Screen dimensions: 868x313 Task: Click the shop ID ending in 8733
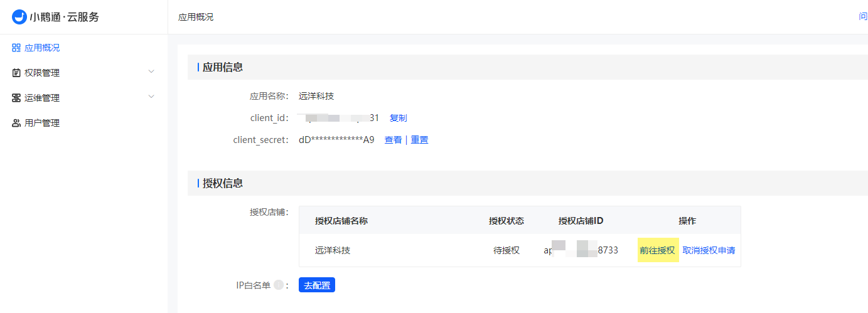coord(581,250)
